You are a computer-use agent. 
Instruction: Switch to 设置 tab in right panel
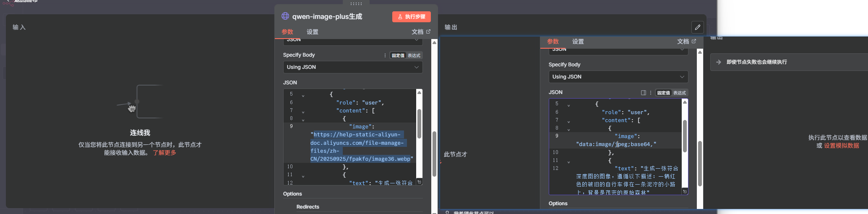click(x=578, y=42)
